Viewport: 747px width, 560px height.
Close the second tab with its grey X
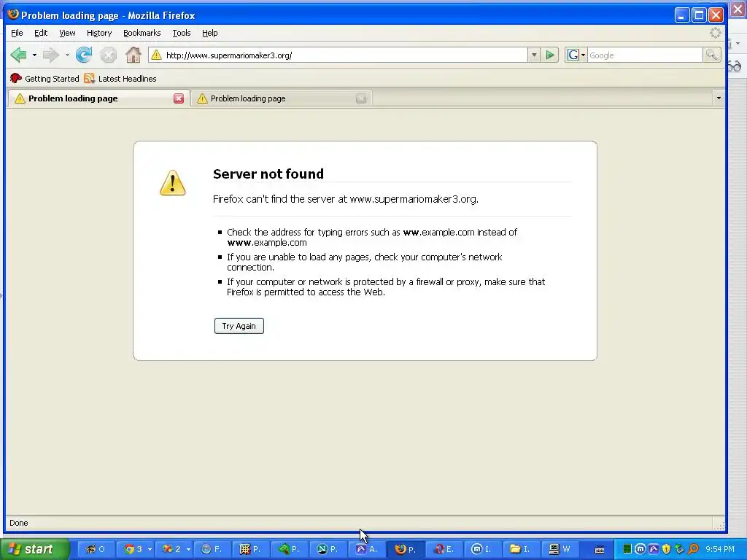(361, 98)
